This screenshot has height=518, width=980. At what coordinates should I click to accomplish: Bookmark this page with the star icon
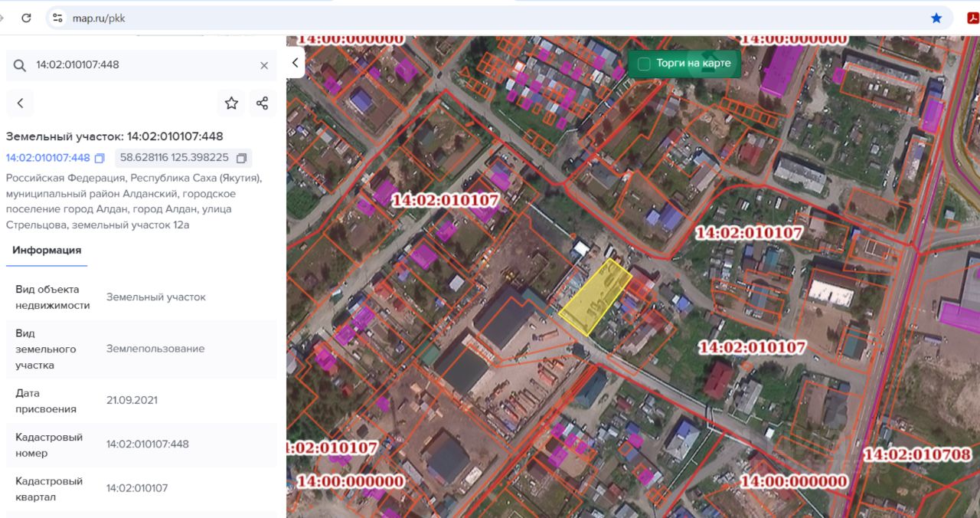pos(936,18)
